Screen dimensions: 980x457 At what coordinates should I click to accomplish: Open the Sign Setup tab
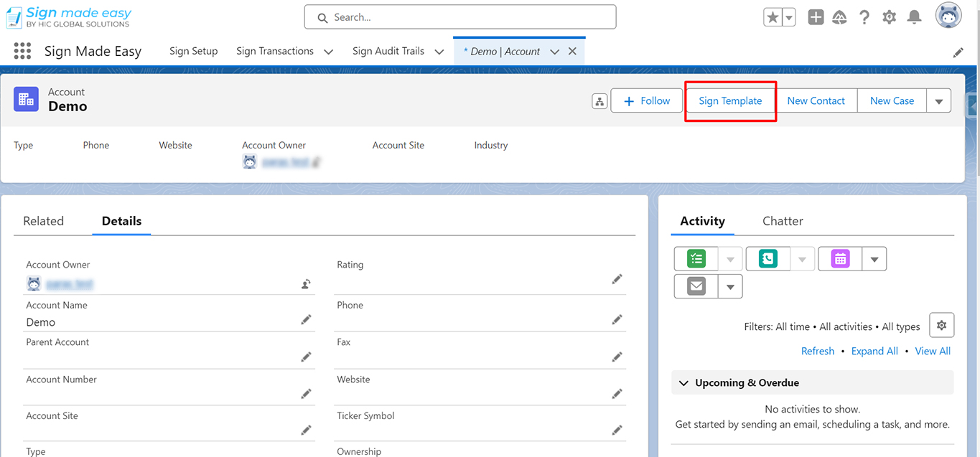coord(193,51)
